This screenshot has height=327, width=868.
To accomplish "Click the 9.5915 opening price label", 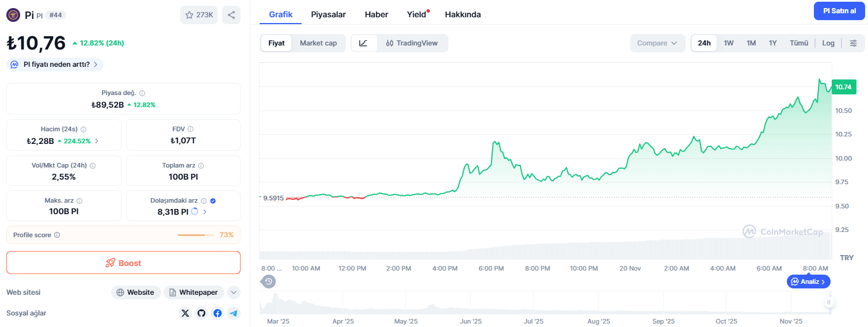I will pyautogui.click(x=273, y=198).
